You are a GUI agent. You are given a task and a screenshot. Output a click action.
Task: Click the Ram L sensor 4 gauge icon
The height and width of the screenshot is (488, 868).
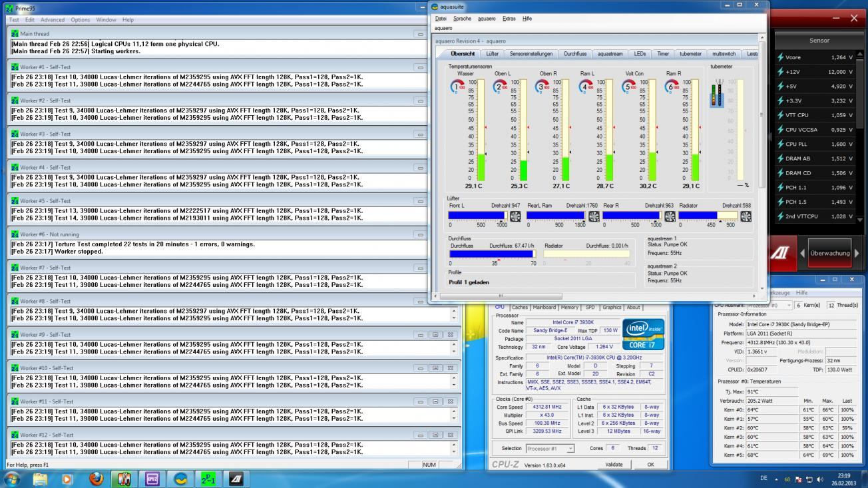click(x=586, y=86)
